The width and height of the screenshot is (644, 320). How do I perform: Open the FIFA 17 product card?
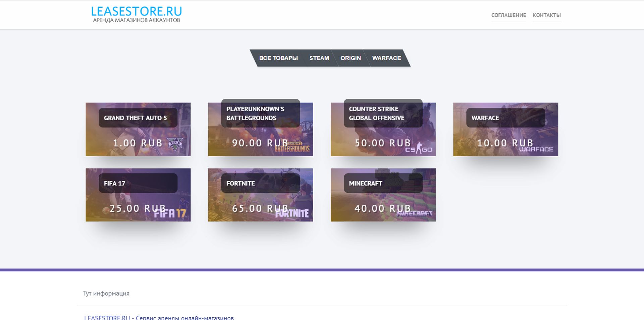point(138,195)
